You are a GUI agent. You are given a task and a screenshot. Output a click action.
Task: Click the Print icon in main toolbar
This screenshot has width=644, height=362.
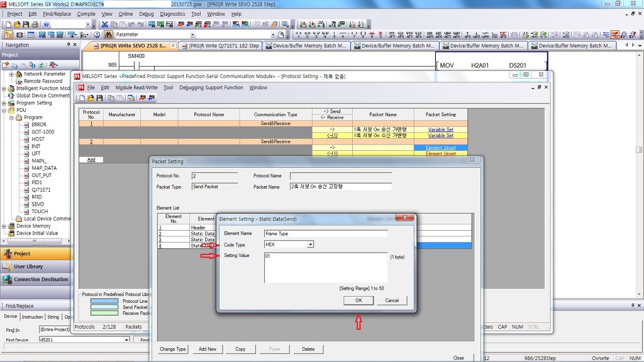[35, 25]
